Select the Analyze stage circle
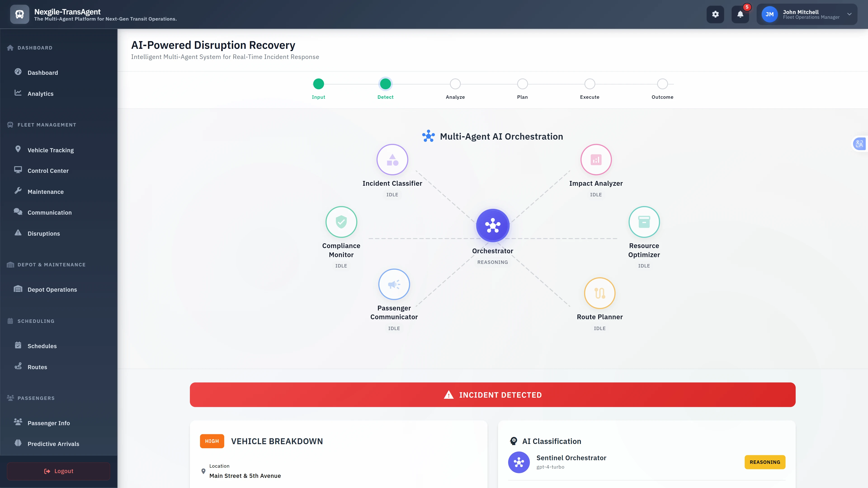 pos(455,84)
